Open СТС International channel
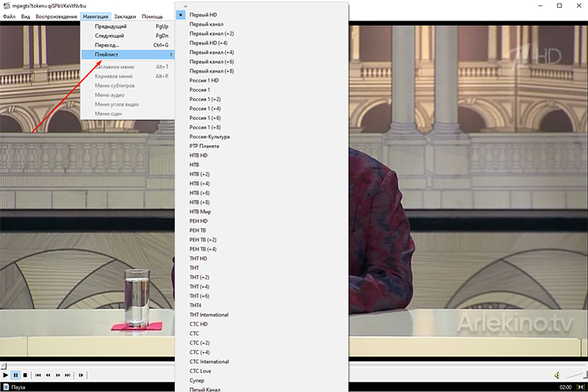Image resolution: width=588 pixels, height=392 pixels. [261, 361]
